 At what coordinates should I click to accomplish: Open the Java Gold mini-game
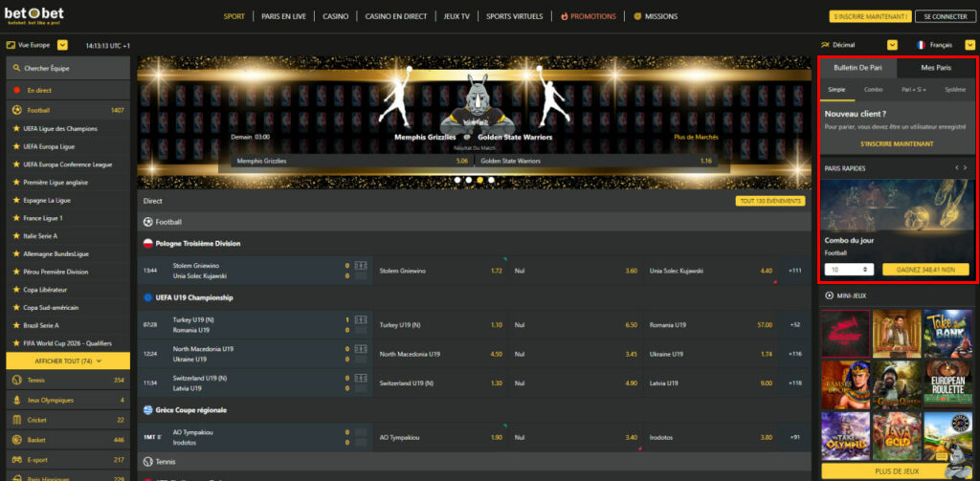(897, 435)
